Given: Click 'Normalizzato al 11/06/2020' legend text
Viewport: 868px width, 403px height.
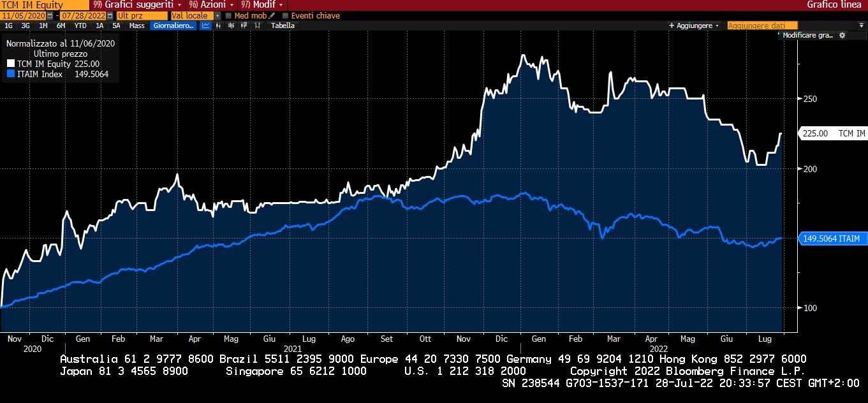Looking at the screenshot, I should pyautogui.click(x=60, y=44).
